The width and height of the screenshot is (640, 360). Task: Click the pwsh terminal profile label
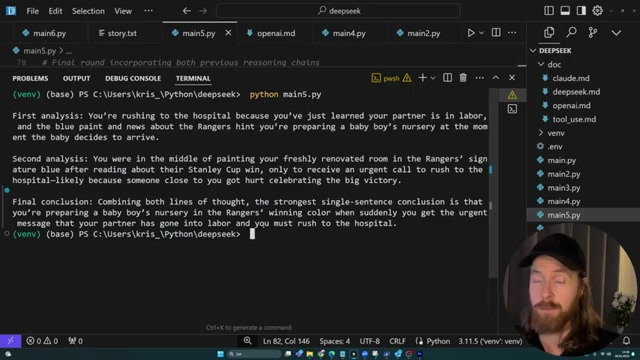coord(391,78)
